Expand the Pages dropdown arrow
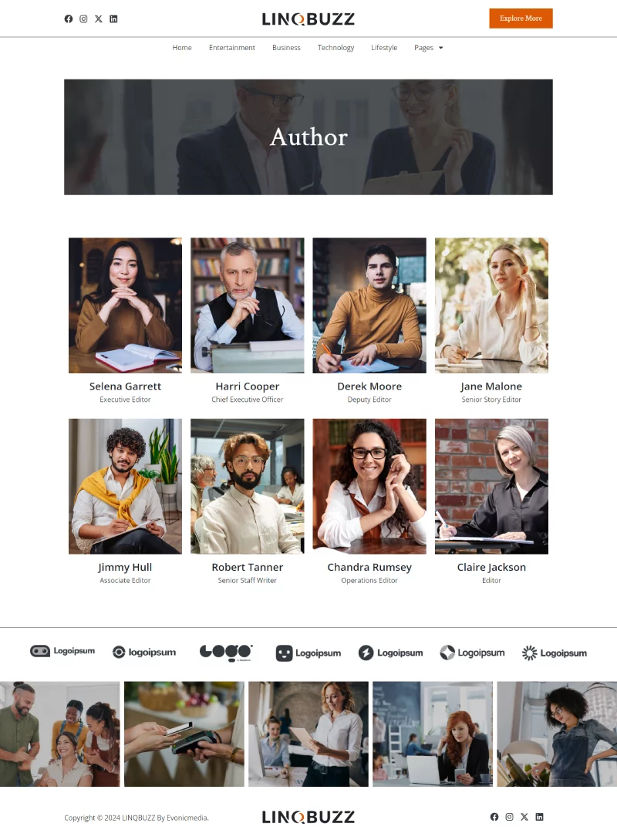The image size is (617, 840). pyautogui.click(x=441, y=48)
